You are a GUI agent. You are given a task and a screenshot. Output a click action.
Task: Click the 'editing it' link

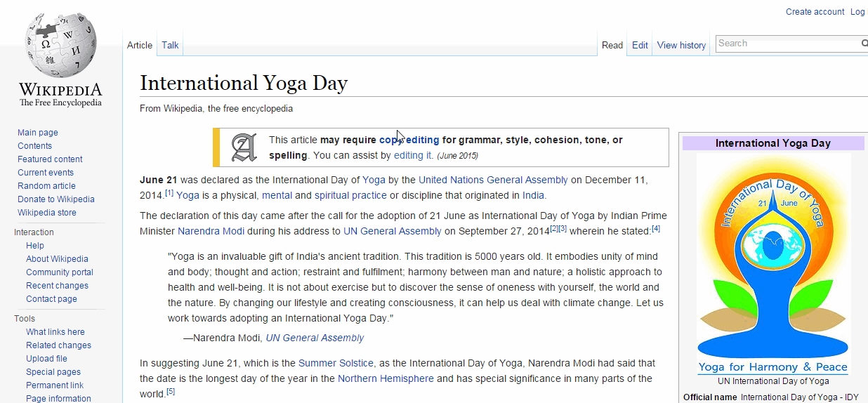(x=413, y=155)
